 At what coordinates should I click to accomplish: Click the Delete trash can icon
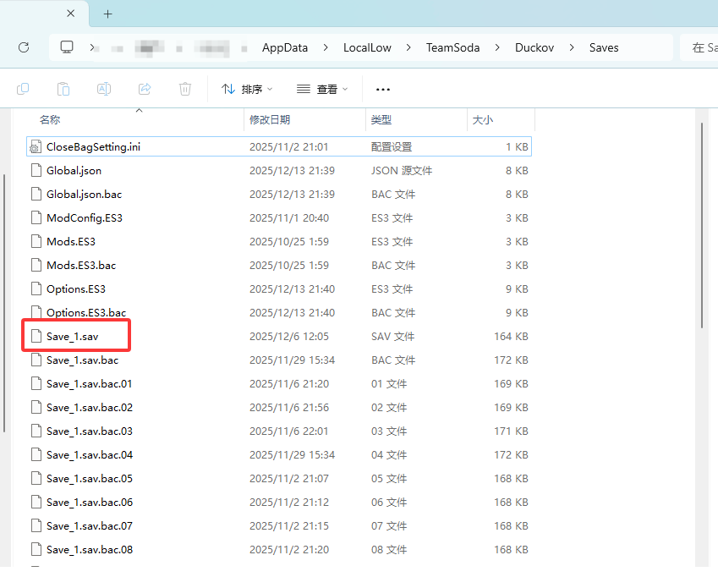tap(185, 89)
